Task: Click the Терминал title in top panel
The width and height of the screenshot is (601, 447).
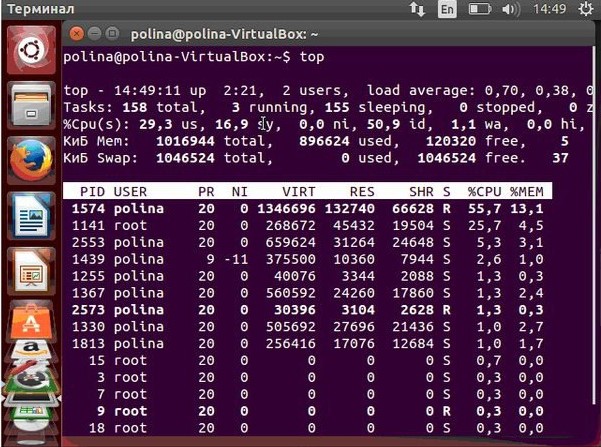Action: (34, 9)
